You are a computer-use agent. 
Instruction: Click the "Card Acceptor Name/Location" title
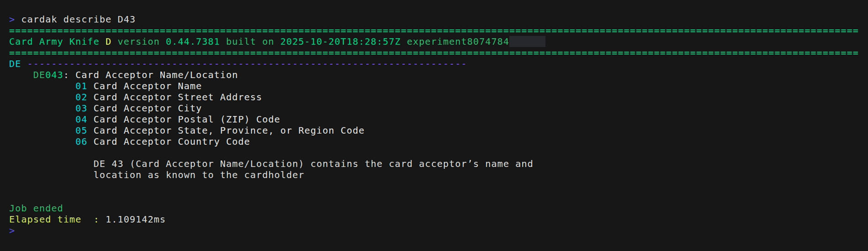point(156,75)
